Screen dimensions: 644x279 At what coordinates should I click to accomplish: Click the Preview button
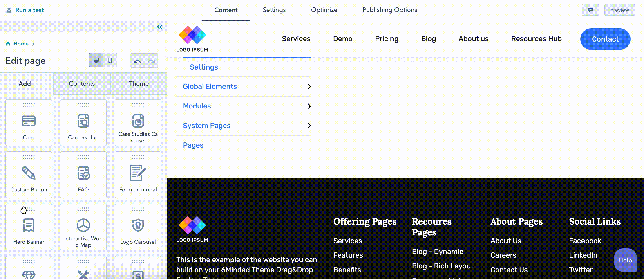point(619,10)
